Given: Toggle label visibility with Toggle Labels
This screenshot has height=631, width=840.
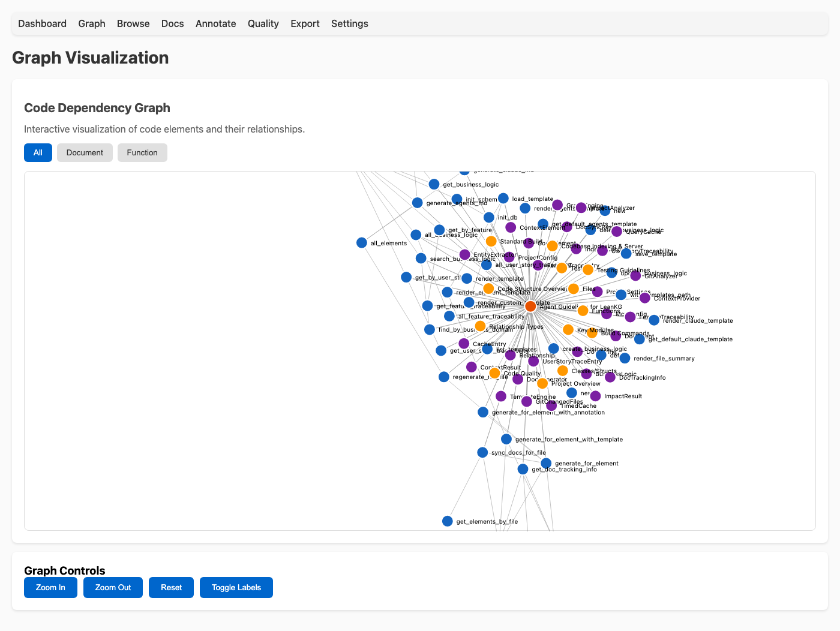Looking at the screenshot, I should [236, 587].
